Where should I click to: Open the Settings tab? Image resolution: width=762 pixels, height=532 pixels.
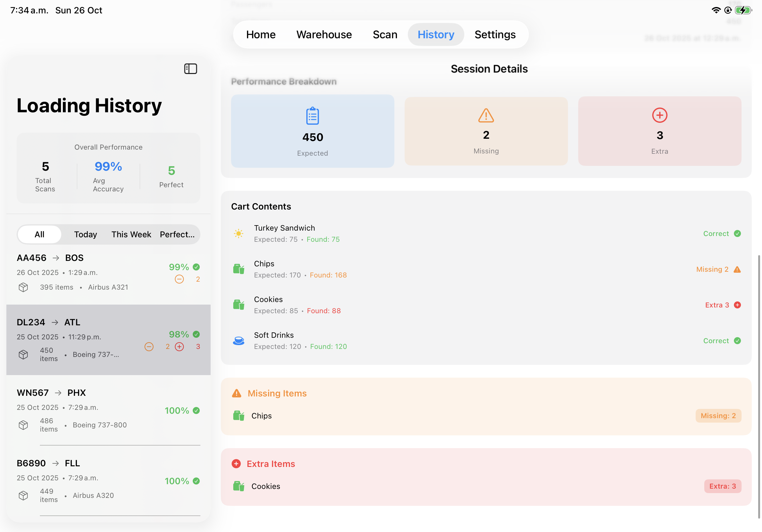click(495, 34)
